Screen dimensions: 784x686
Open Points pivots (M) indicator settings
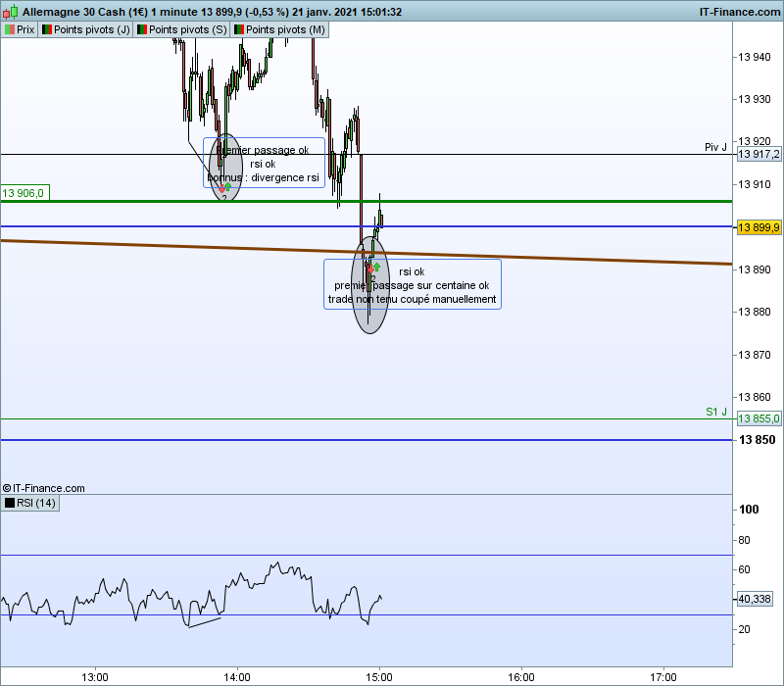pos(279,29)
